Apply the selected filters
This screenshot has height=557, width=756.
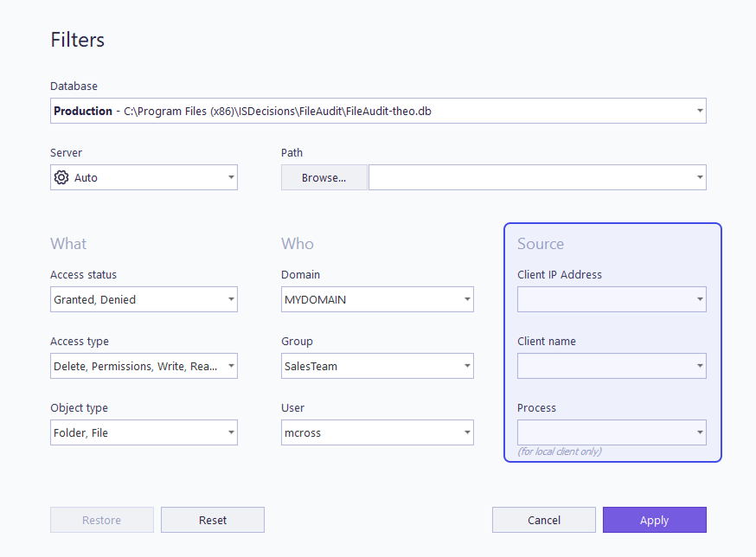655,520
